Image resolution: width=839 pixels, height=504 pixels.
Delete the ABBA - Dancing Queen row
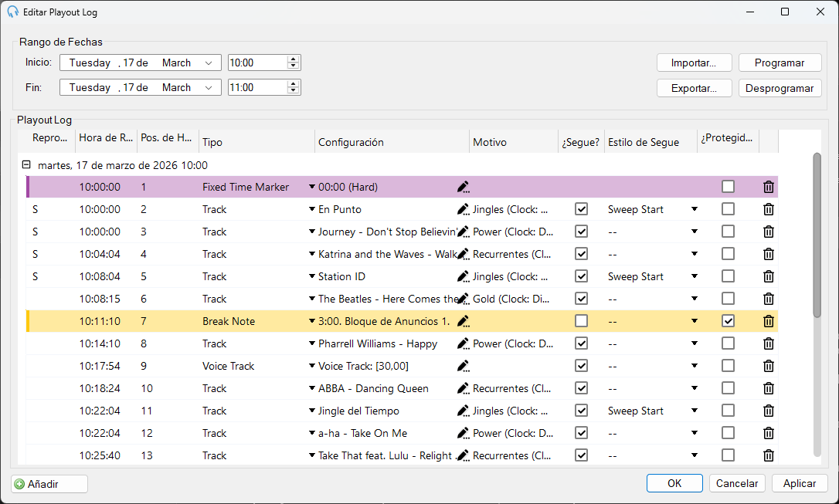point(769,388)
